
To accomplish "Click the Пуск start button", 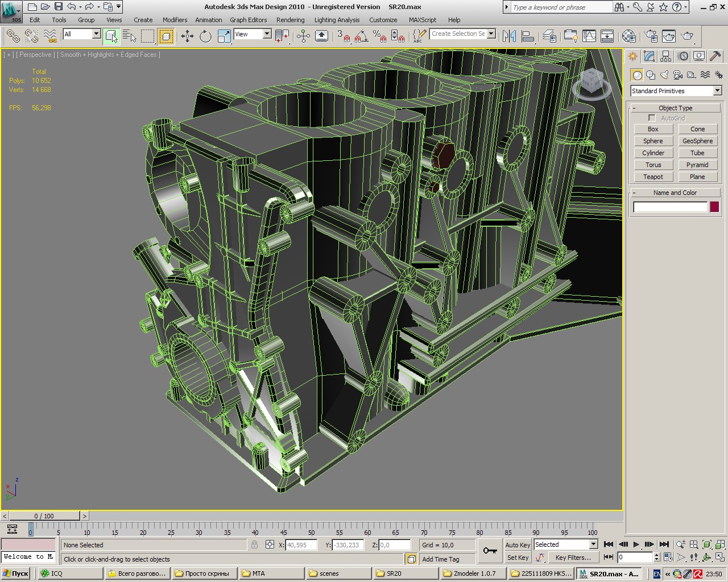I will point(16,573).
